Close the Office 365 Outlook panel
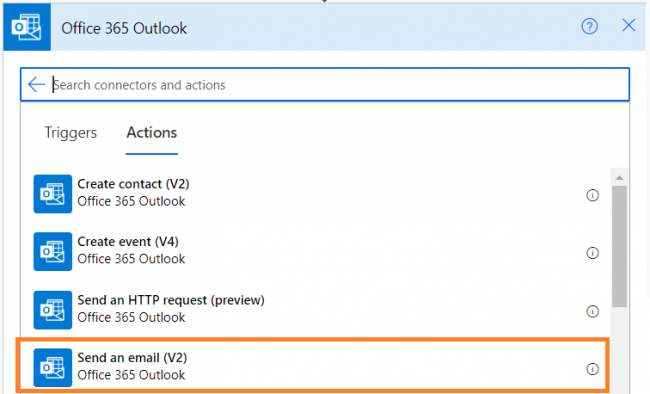Viewport: 650px width, 394px height. (x=628, y=25)
